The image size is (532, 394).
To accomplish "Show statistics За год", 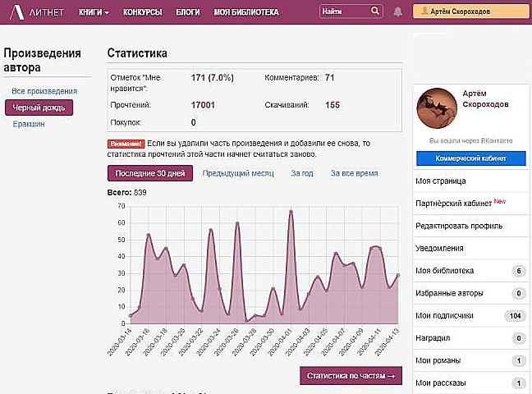I will (302, 173).
